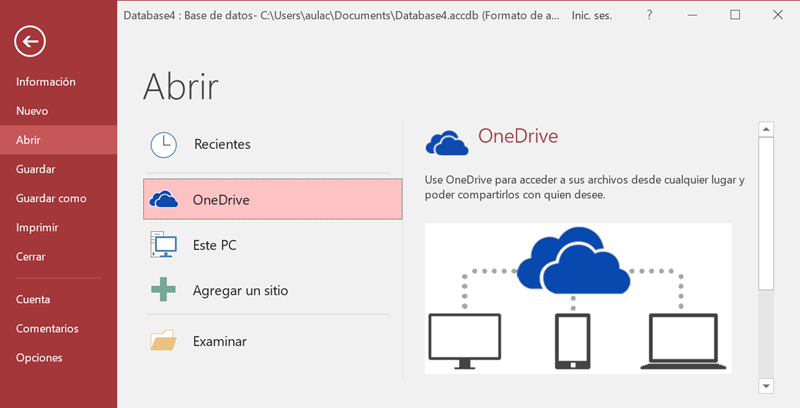Open the Cuenta page
This screenshot has width=800, height=408.
point(33,299)
